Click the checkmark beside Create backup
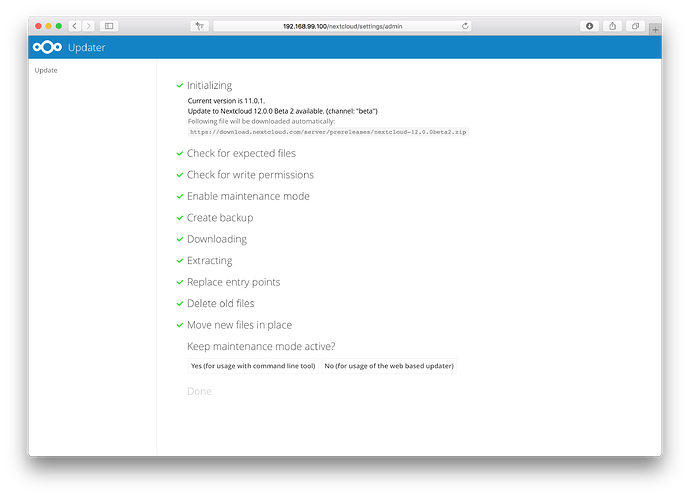Viewport: 690px width, 497px height. pos(180,218)
